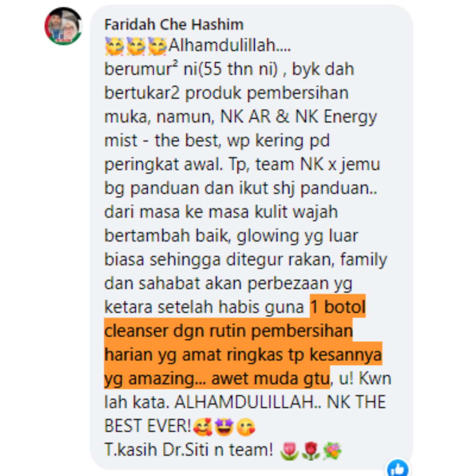Click the uppercase 'ALHAMDULILLAH..' near the bottom
The width and height of the screenshot is (476, 476).
coord(248,402)
